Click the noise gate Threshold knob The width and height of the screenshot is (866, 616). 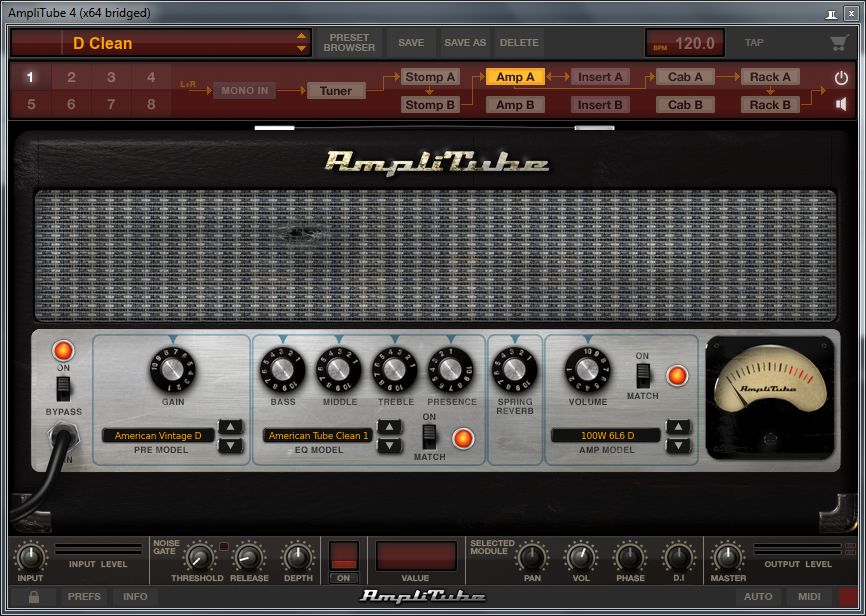(199, 557)
